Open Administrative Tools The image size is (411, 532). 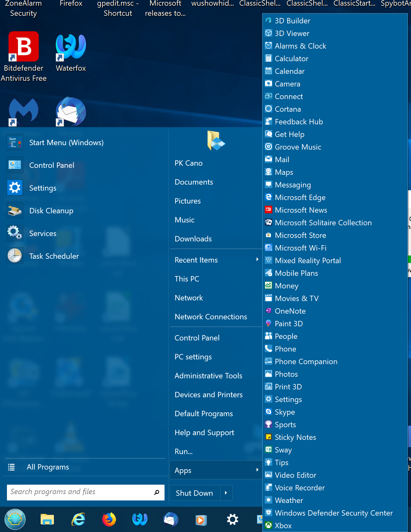(x=216, y=376)
